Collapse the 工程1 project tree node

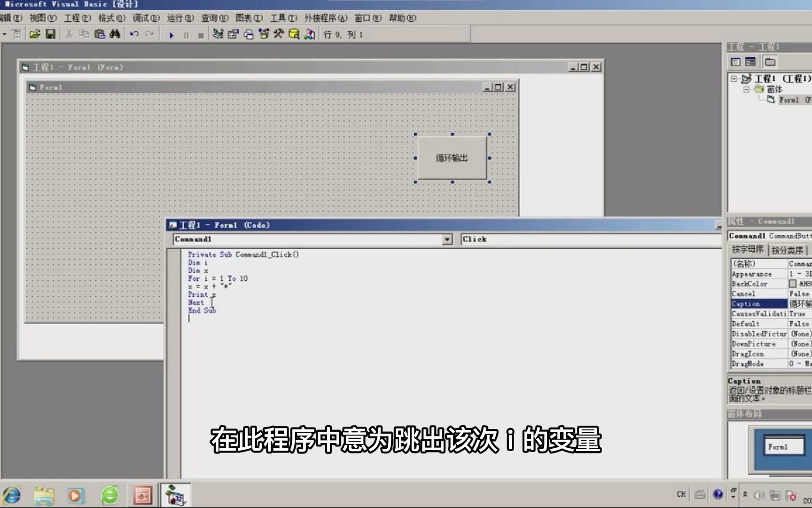tap(734, 79)
